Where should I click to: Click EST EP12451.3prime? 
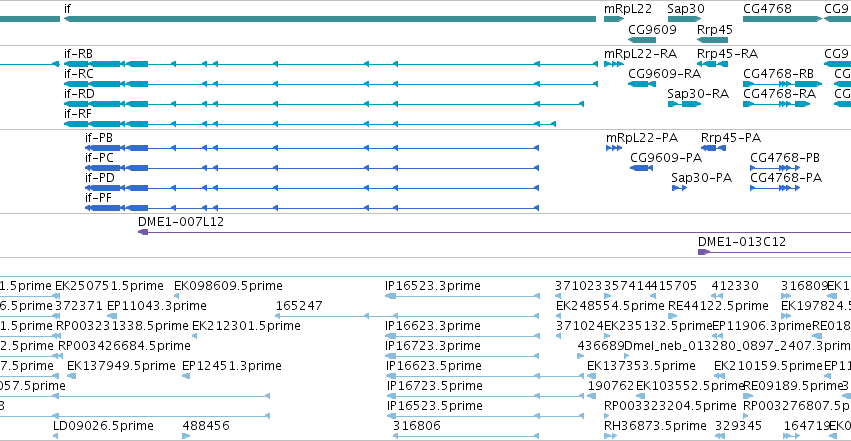tap(232, 366)
